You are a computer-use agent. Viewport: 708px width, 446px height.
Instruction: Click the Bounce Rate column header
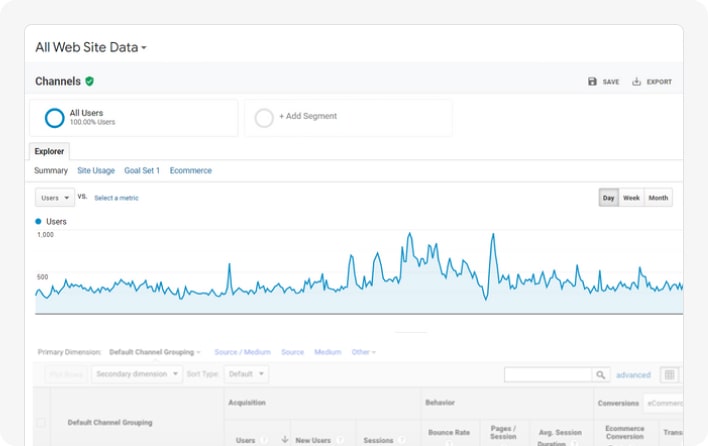[x=449, y=432]
